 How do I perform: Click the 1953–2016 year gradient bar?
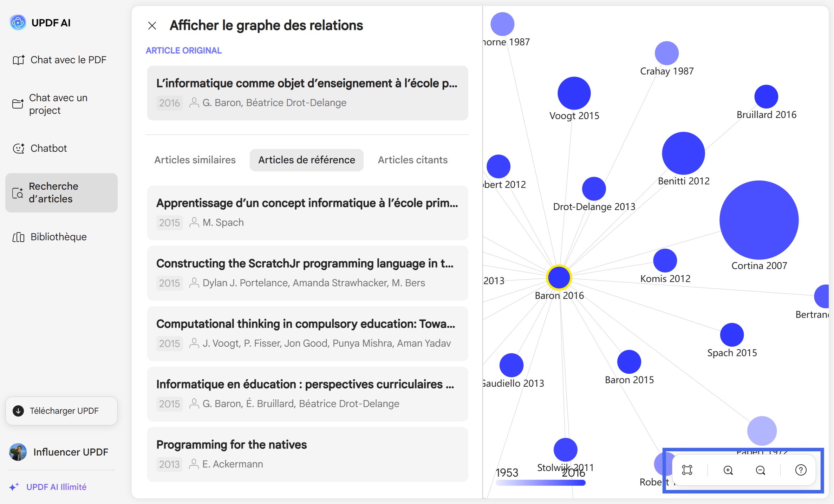pyautogui.click(x=541, y=483)
